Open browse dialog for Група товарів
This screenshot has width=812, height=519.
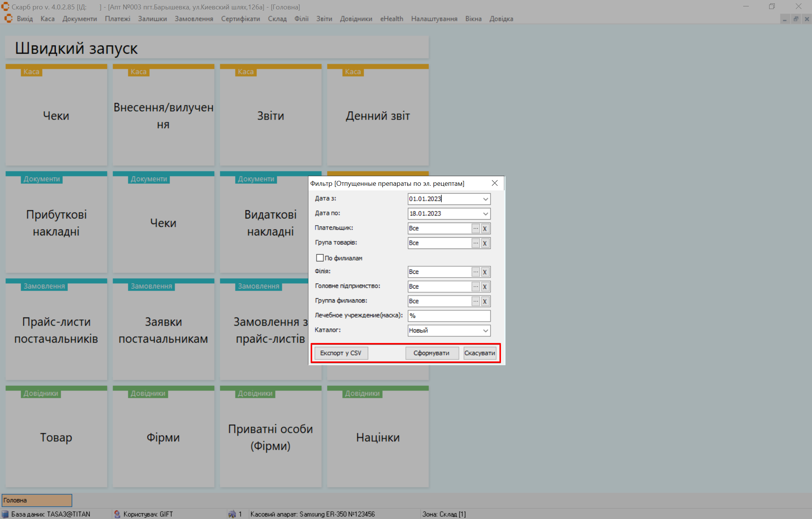(475, 243)
